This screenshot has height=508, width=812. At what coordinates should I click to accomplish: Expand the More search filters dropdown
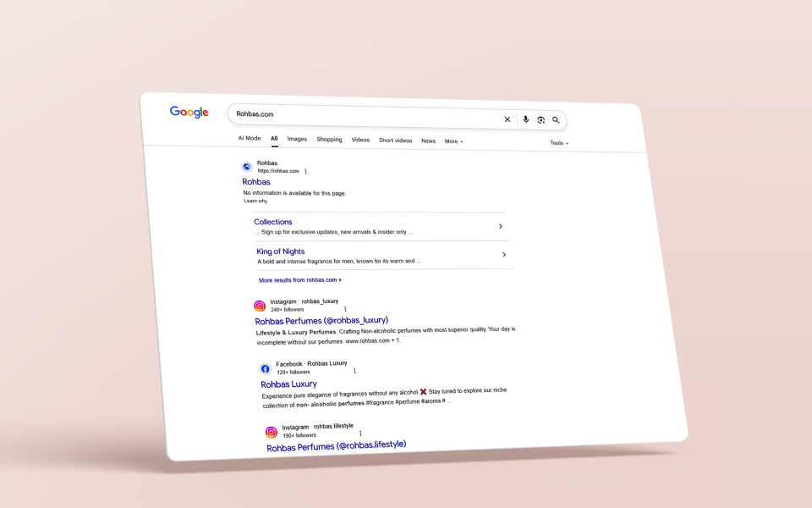pyautogui.click(x=453, y=141)
